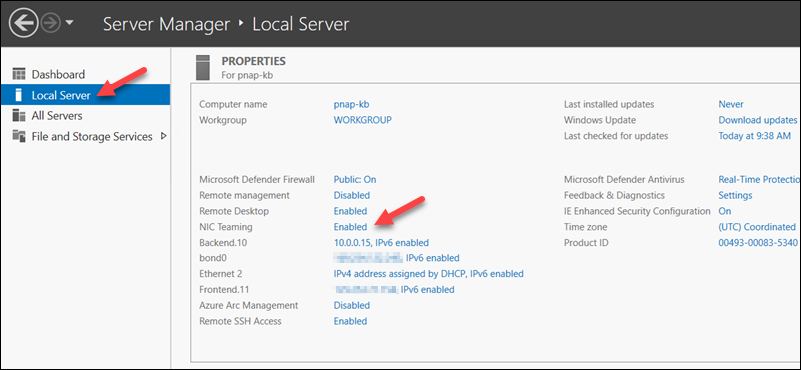Open the (UTC) Coordinated time zone link
The image size is (801, 370).
click(757, 227)
